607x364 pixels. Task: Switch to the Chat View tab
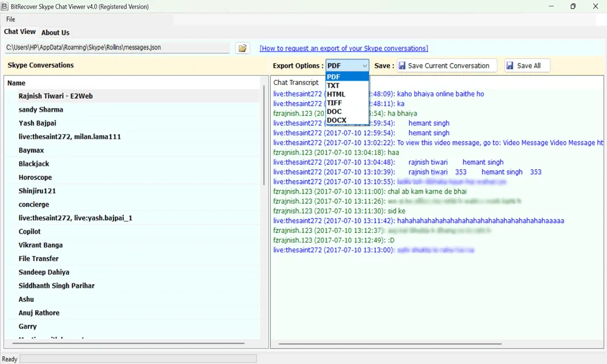tap(20, 32)
